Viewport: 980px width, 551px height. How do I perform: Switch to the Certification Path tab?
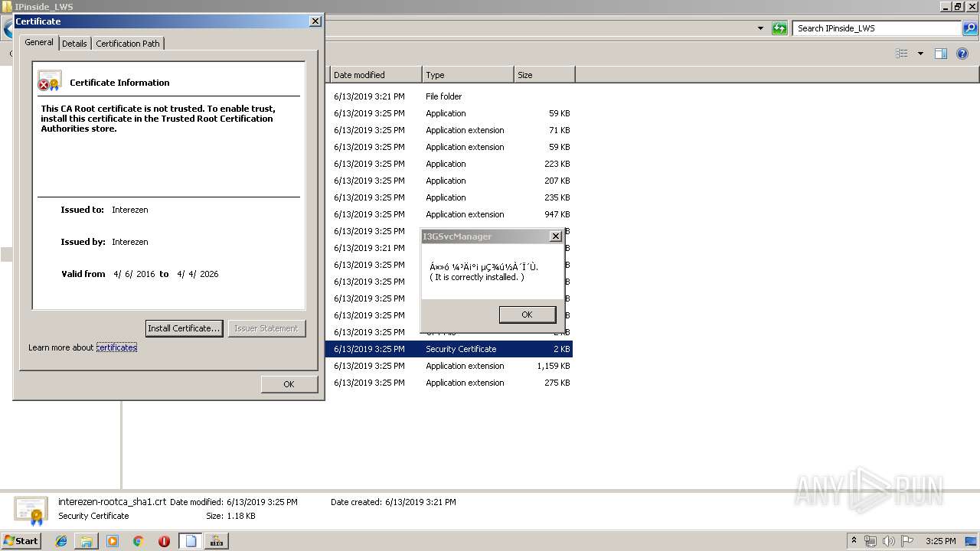(128, 44)
